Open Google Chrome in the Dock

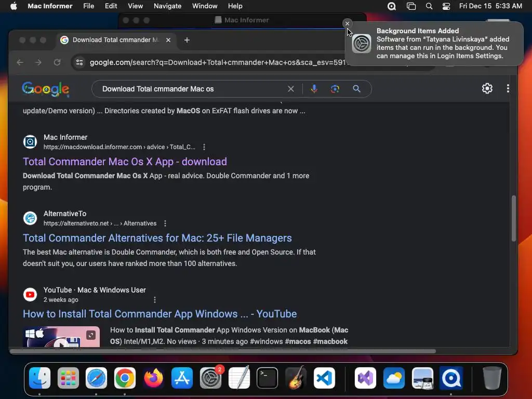tap(125, 378)
